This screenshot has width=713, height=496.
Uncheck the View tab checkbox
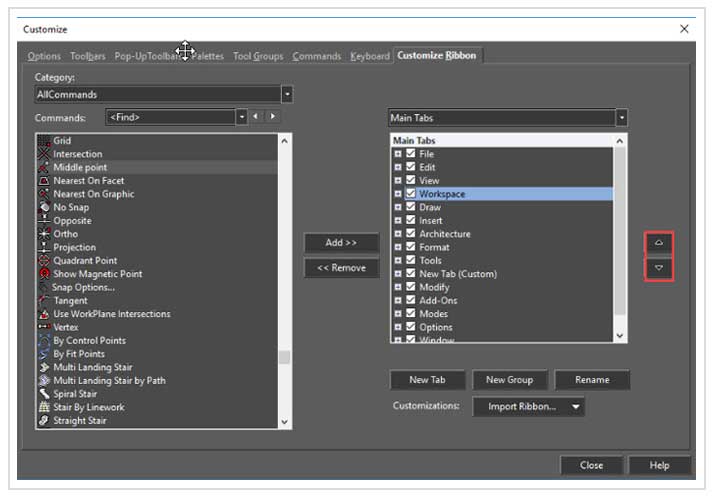point(411,180)
